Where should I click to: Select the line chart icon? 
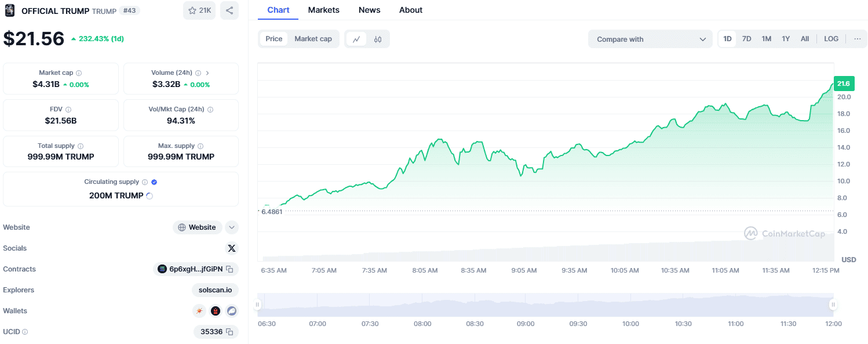356,39
